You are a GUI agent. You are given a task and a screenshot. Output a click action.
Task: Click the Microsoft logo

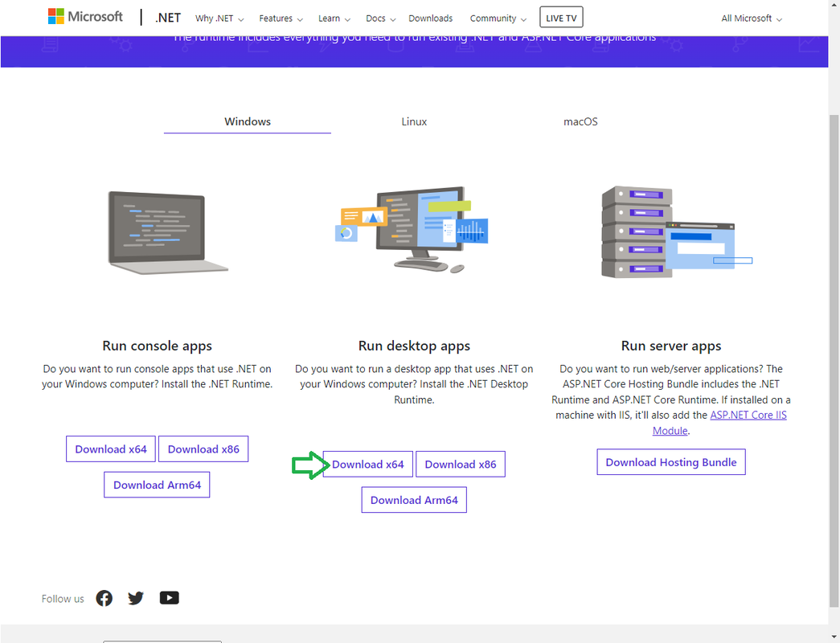tap(85, 17)
